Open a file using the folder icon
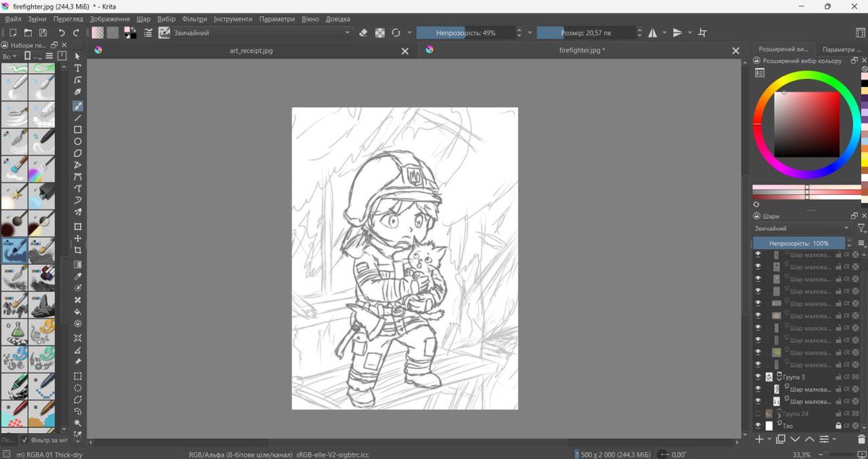The width and height of the screenshot is (868, 459). click(x=28, y=33)
